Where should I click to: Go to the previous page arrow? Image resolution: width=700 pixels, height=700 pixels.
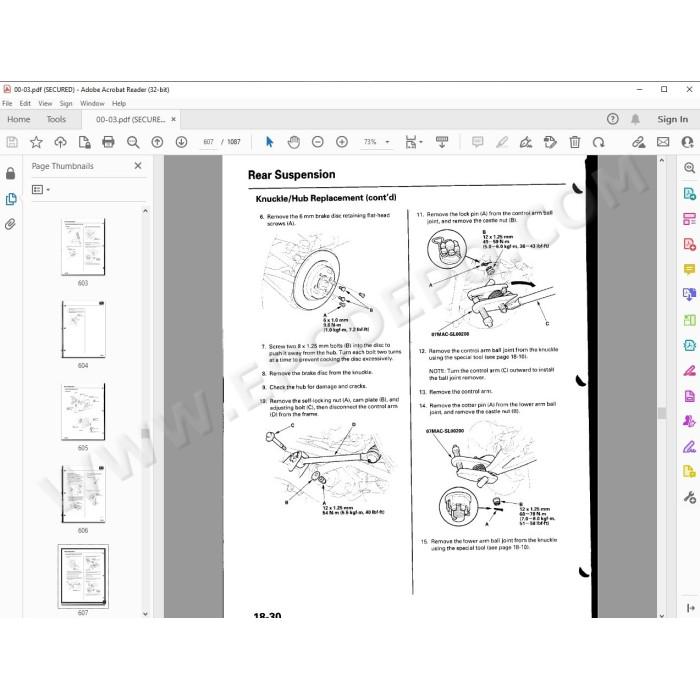[x=157, y=142]
